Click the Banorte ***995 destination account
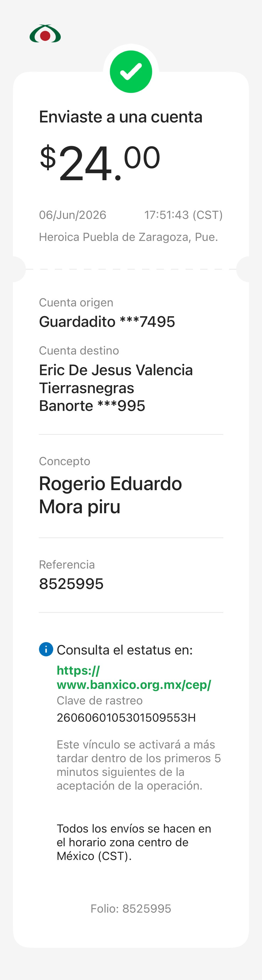Screen dimensions: 262x980 pos(92,406)
